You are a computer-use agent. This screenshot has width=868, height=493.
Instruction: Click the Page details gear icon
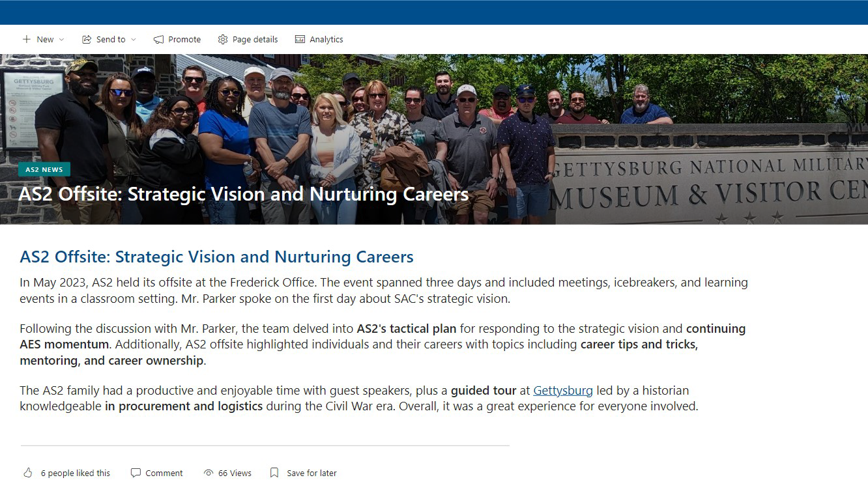(x=223, y=40)
